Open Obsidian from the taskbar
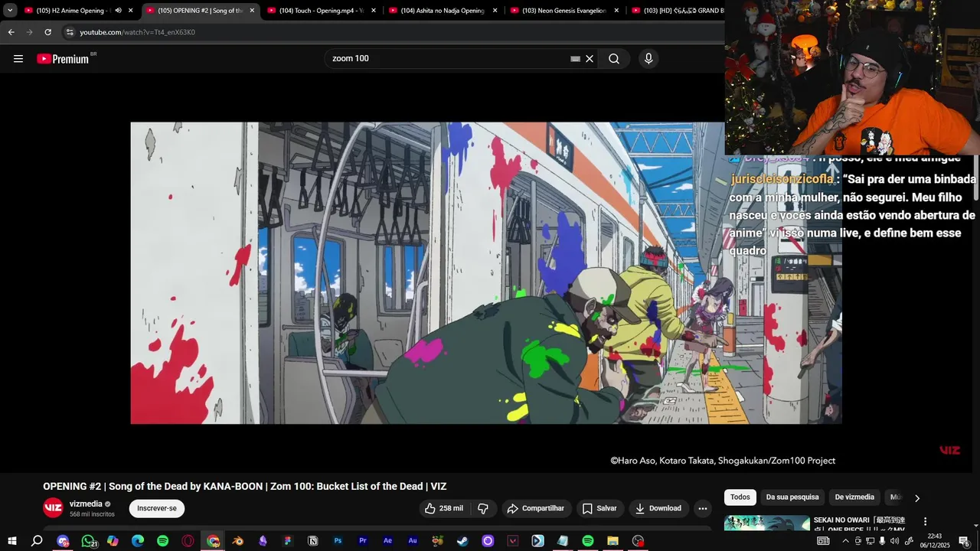980x551 pixels. pos(263,541)
